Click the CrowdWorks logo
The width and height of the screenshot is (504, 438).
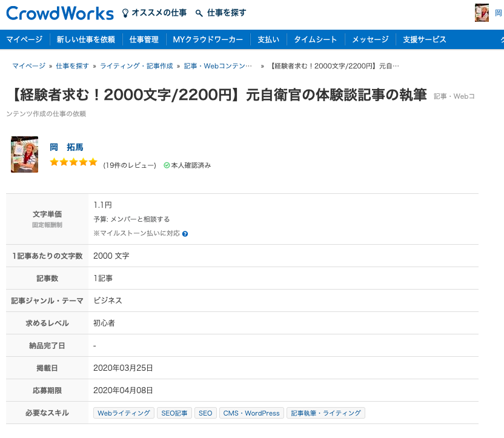(59, 13)
